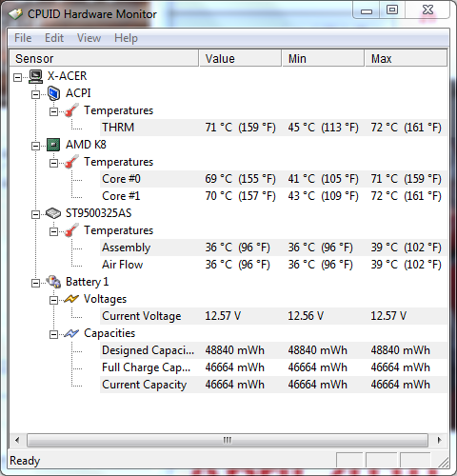The image size is (457, 476).
Task: Click the Voltages lightning icon
Action: [71, 299]
